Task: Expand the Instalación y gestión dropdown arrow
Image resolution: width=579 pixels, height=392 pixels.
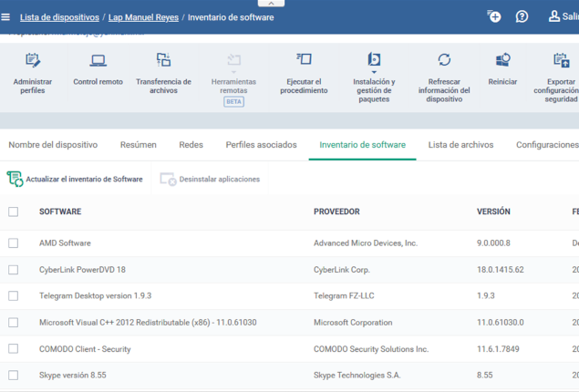Action: (374, 72)
